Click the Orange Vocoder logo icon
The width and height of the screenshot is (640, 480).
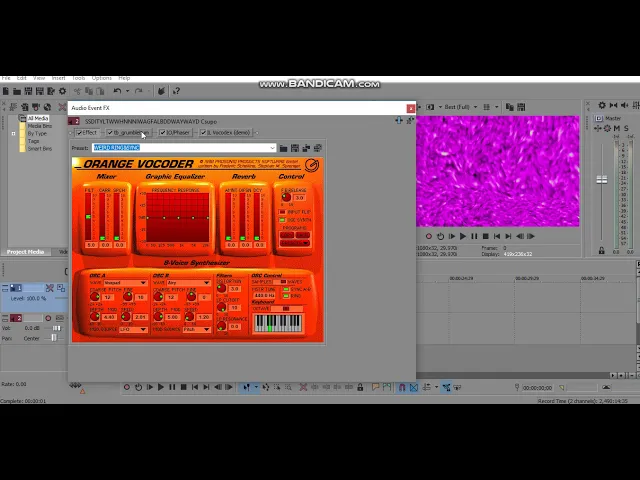tap(312, 165)
